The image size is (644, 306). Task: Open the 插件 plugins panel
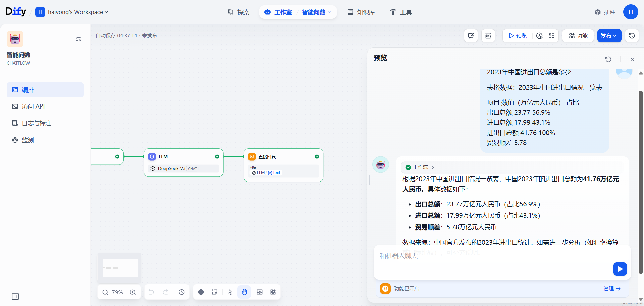point(605,12)
